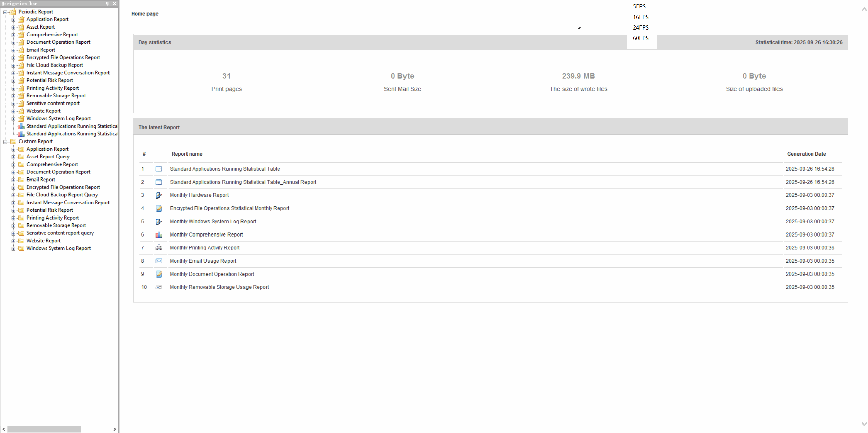Click the Monthly Email Usage Report envelope icon
This screenshot has height=433, width=868.
159,261
